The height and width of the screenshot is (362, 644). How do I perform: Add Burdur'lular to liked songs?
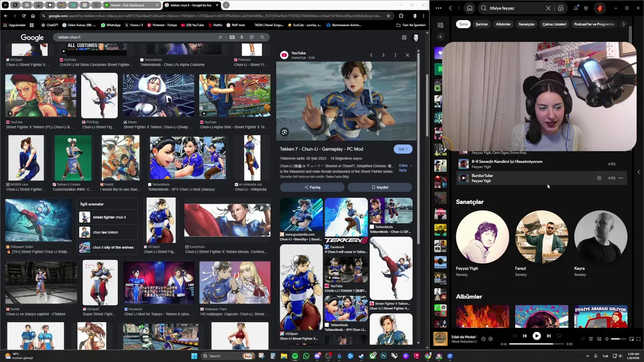click(599, 178)
